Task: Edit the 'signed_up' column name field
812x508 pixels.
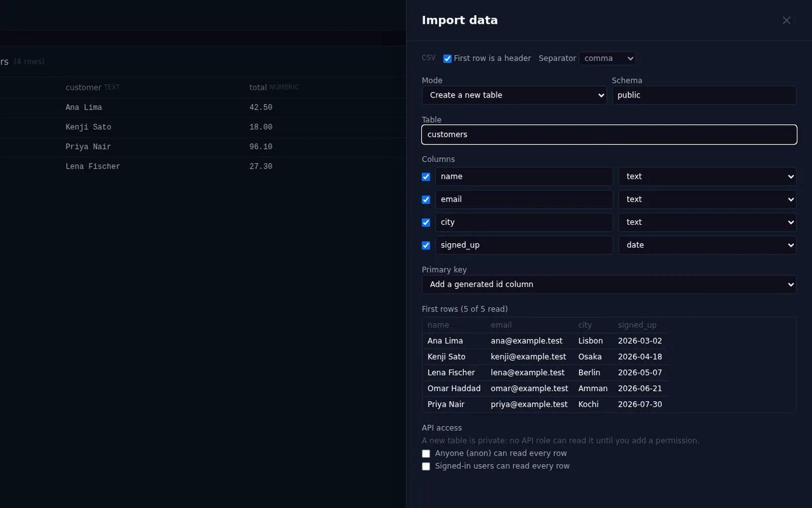Action: click(x=524, y=245)
